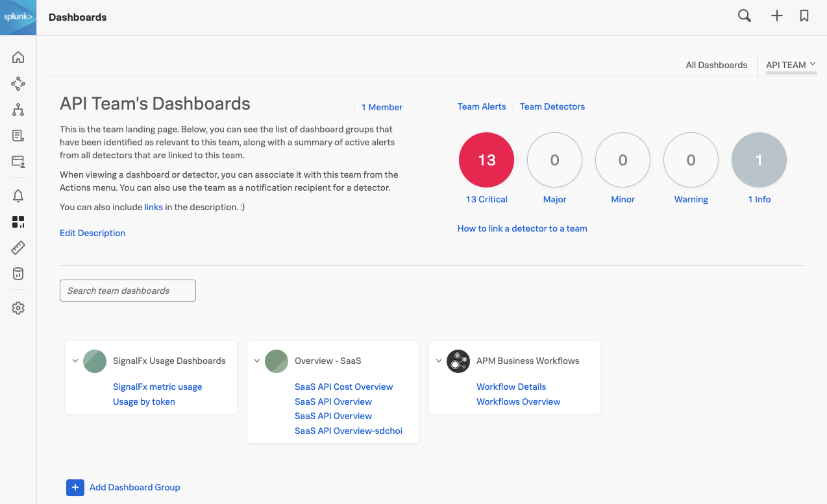Click the Settings gear icon in sidebar

(18, 308)
